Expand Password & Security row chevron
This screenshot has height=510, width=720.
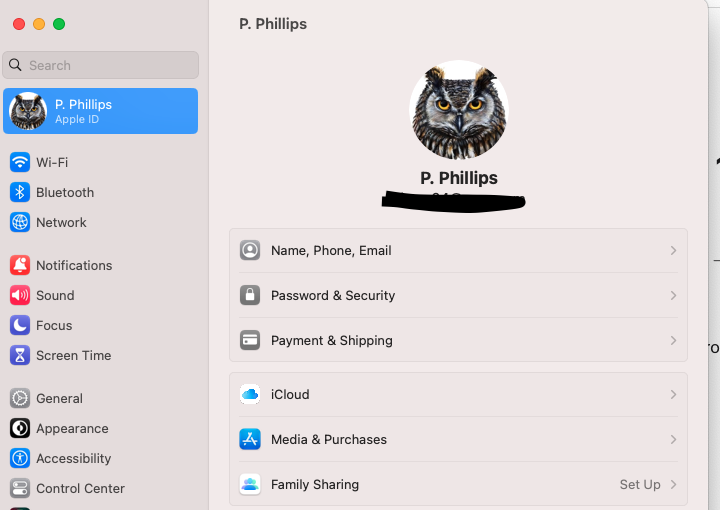pos(673,295)
